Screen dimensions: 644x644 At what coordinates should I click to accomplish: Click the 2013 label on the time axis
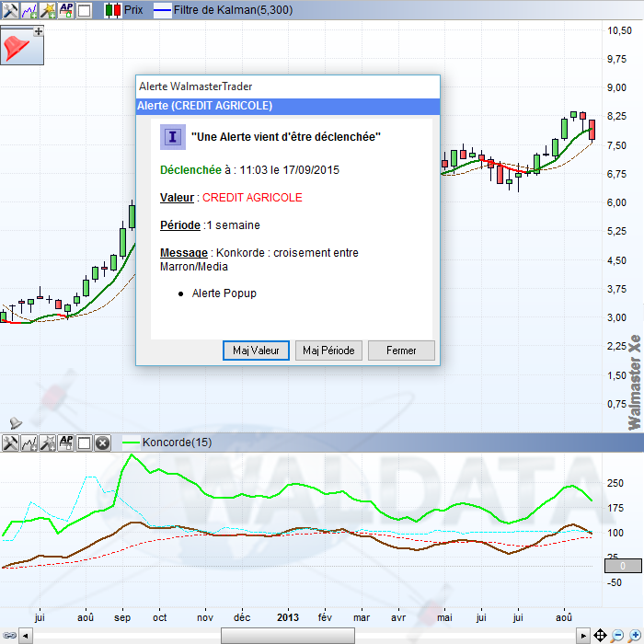coord(287,617)
